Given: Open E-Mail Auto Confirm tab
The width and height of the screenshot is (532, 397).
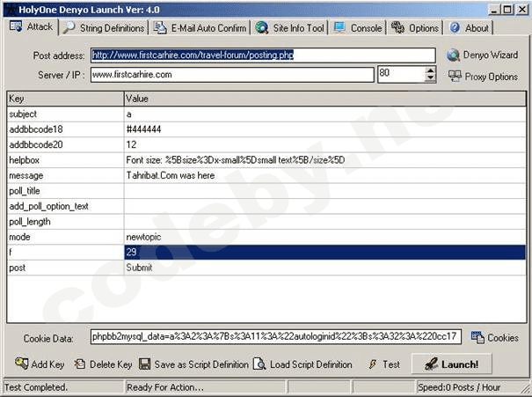Looking at the screenshot, I should coord(200,28).
